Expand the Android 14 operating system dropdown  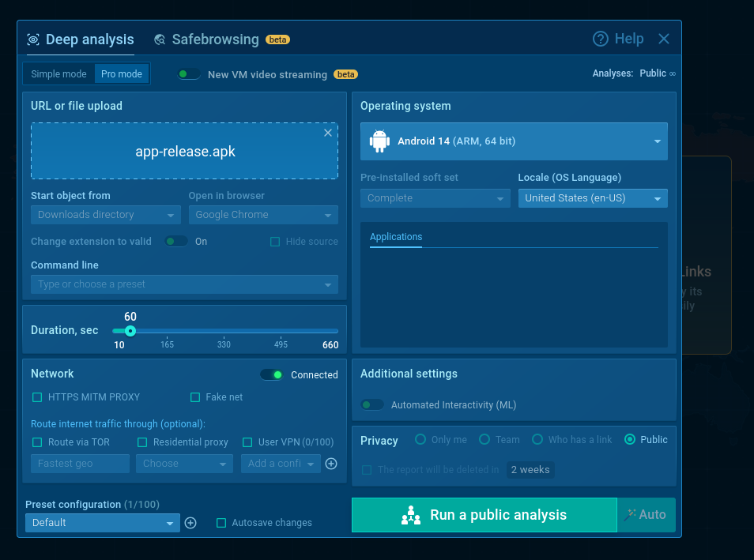[x=514, y=141]
